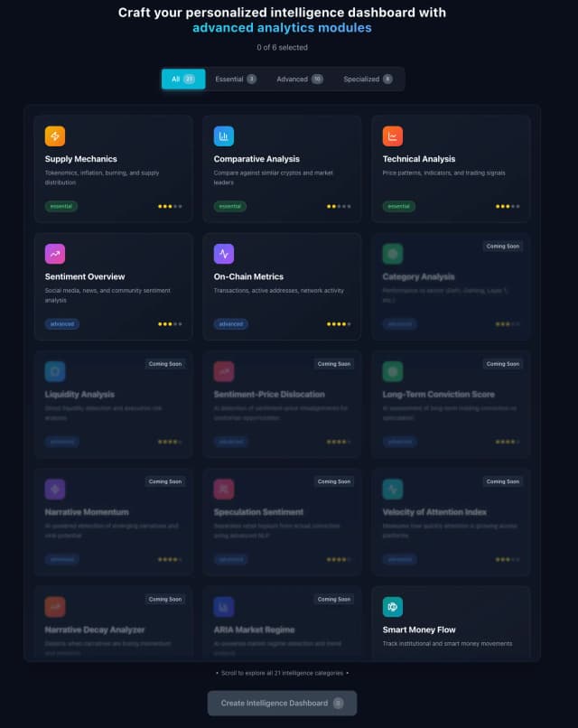Click the Sentiment Overview trending arrow icon
Image resolution: width=578 pixels, height=728 pixels.
55,254
